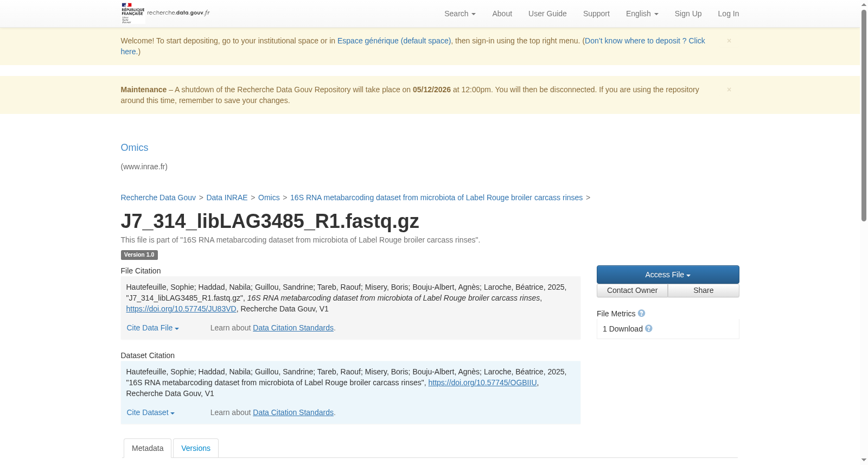868x465 pixels.
Task: Switch to the Versions tab
Action: (196, 448)
